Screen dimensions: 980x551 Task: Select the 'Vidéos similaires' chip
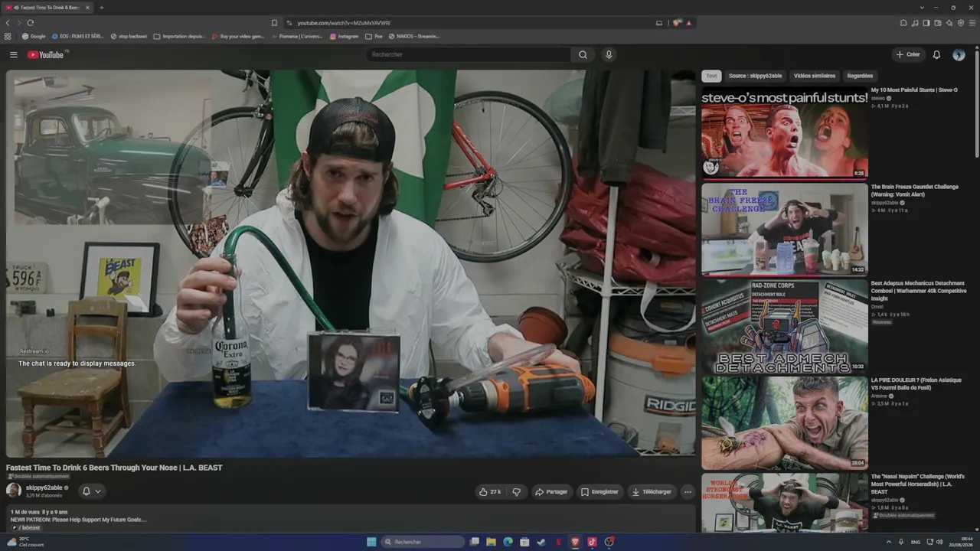click(815, 76)
